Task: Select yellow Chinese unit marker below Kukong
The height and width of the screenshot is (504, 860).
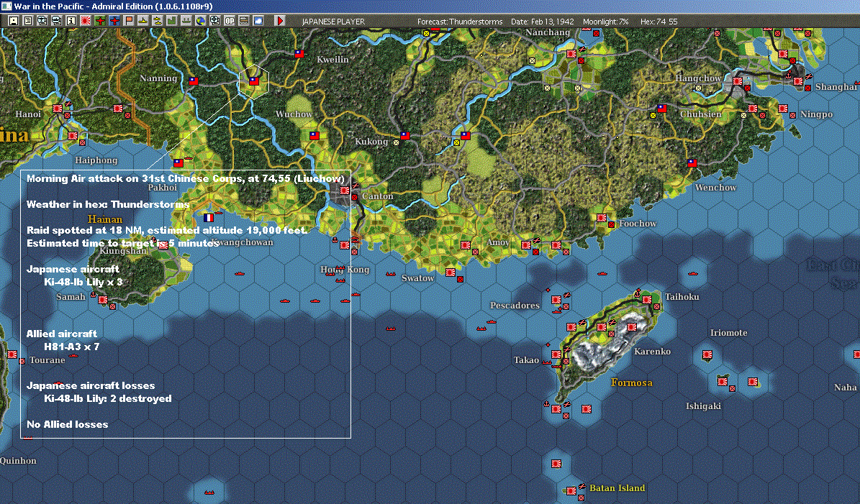Action: click(x=396, y=143)
